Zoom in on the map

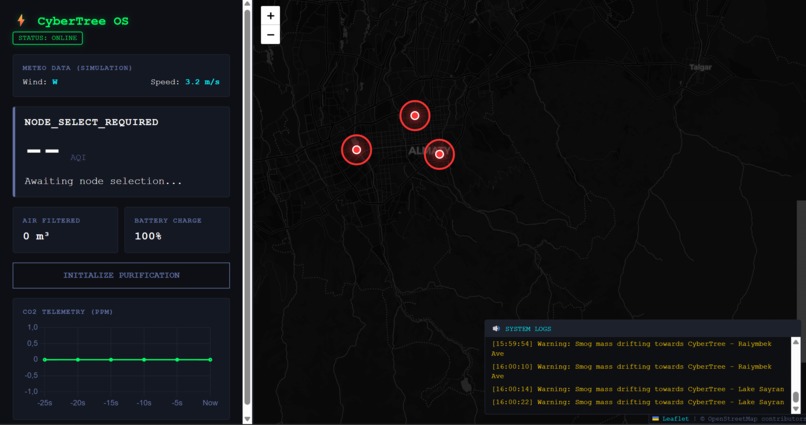coord(270,15)
